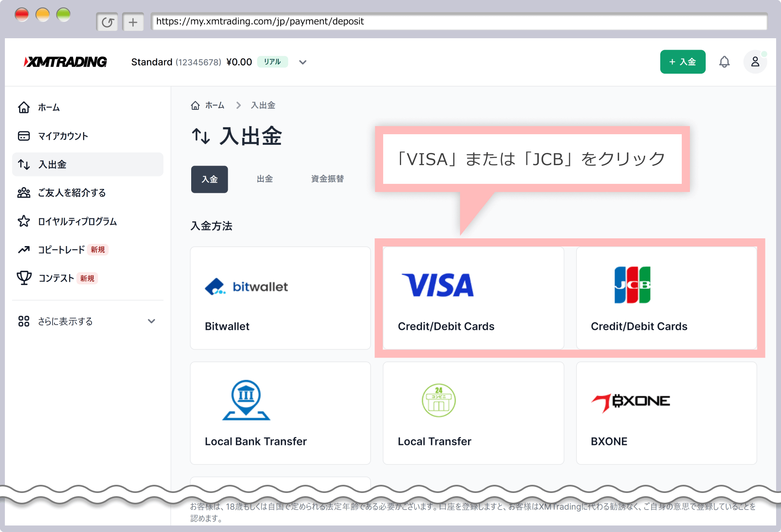The height and width of the screenshot is (532, 781).
Task: Click the card icon beside マイアカウント
Action: coord(24,136)
